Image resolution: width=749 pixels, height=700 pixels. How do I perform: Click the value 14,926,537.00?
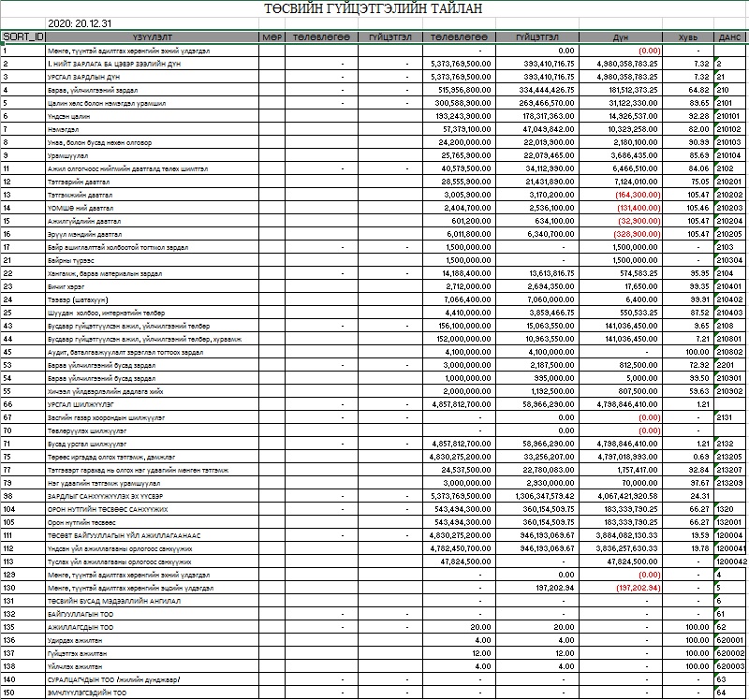(x=633, y=116)
